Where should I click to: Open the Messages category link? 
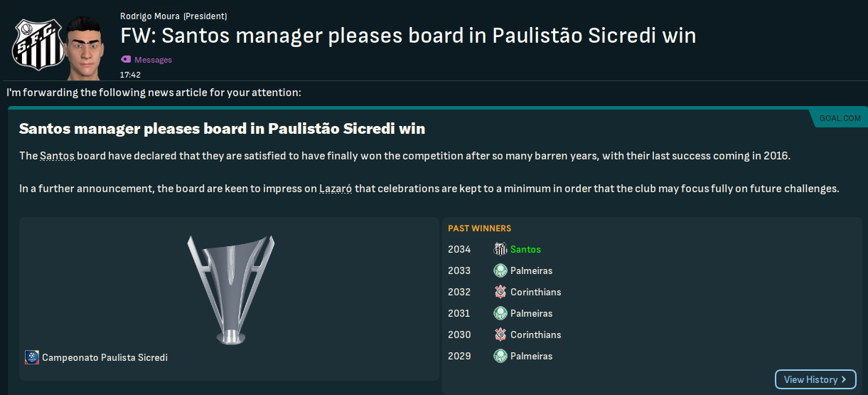[x=153, y=60]
